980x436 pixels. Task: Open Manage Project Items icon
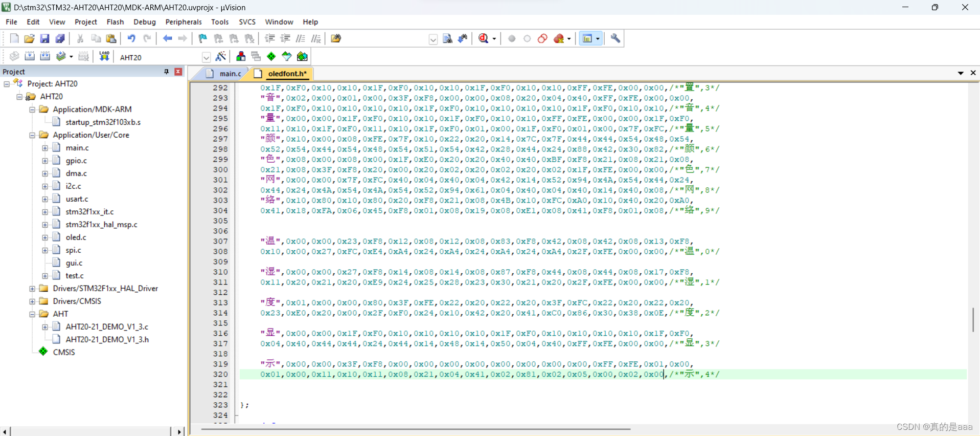241,56
